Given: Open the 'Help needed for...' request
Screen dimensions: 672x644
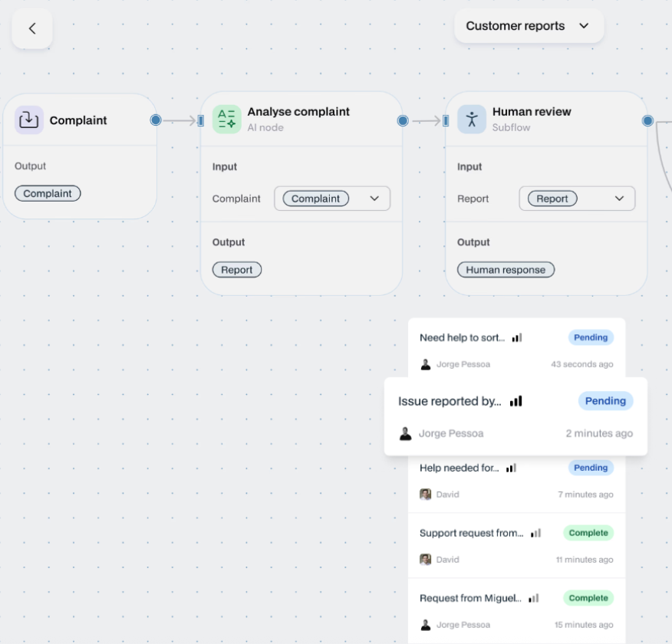Looking at the screenshot, I should point(459,468).
